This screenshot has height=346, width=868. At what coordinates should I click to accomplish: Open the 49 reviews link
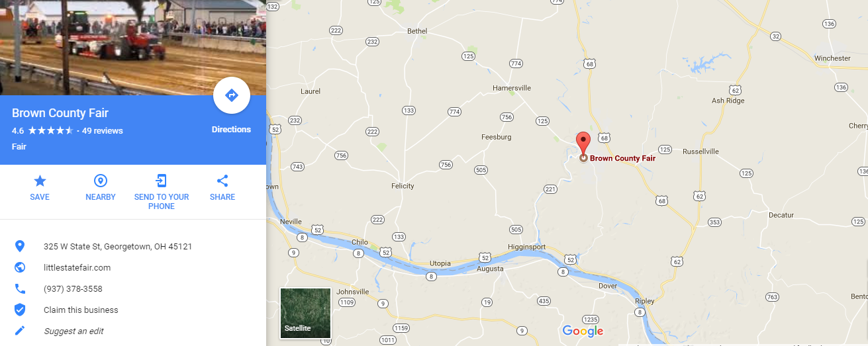click(103, 130)
